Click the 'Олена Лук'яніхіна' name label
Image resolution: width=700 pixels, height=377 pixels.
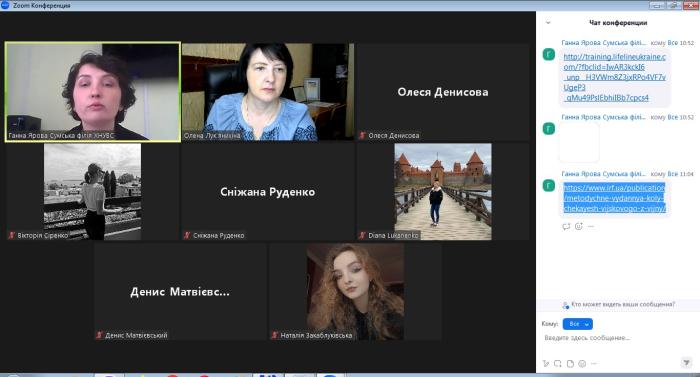[212, 135]
